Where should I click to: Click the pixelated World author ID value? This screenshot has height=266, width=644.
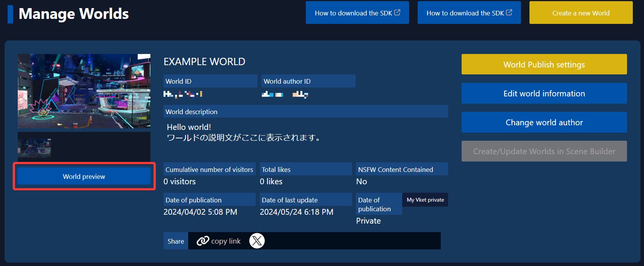tap(285, 94)
